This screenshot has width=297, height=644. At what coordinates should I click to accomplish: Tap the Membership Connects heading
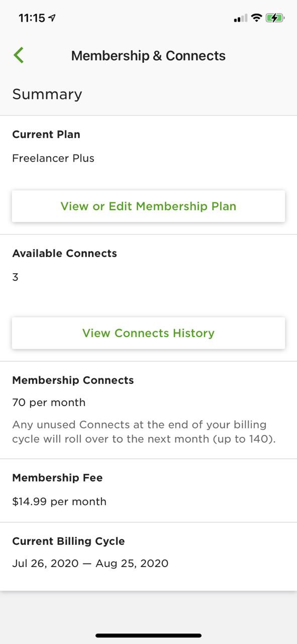coord(73,380)
